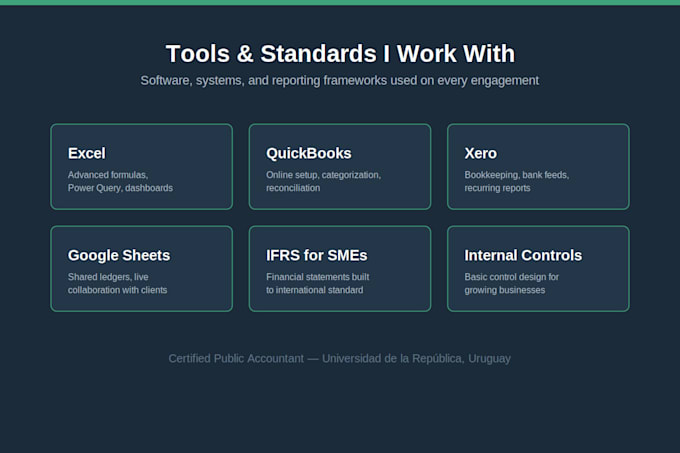The width and height of the screenshot is (680, 453).
Task: Select the QuickBooks card heading
Action: click(308, 153)
